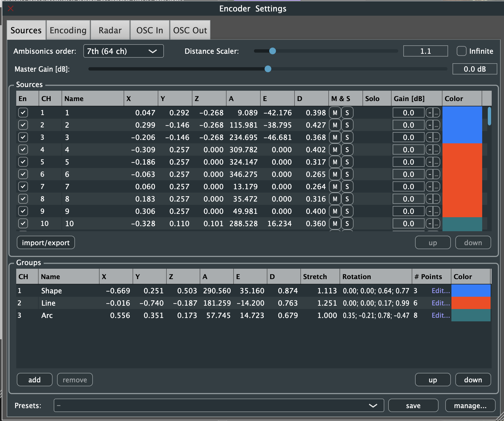The width and height of the screenshot is (504, 421).
Task: Uncheck the En checkbox for source 6
Action: 23,174
